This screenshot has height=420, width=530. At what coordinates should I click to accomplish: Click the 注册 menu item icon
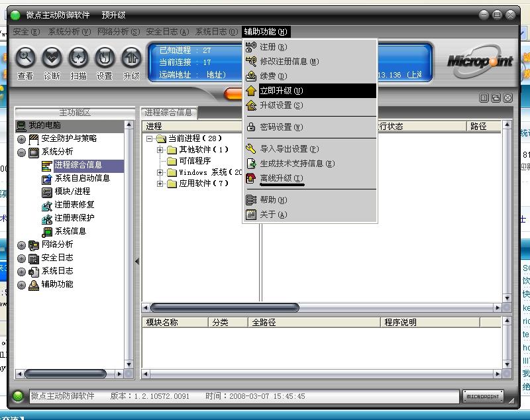click(x=251, y=47)
